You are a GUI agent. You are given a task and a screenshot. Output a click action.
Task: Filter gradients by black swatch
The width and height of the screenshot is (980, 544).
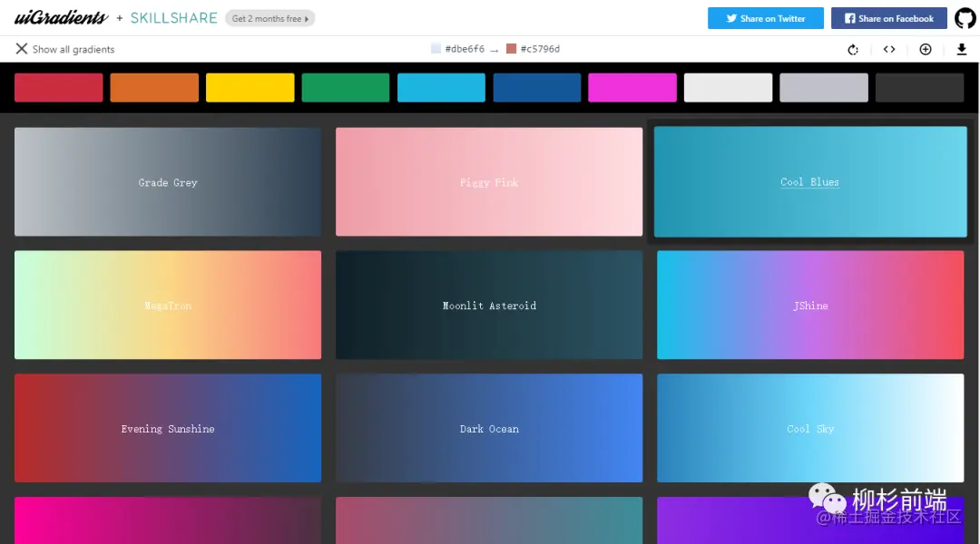coord(919,87)
